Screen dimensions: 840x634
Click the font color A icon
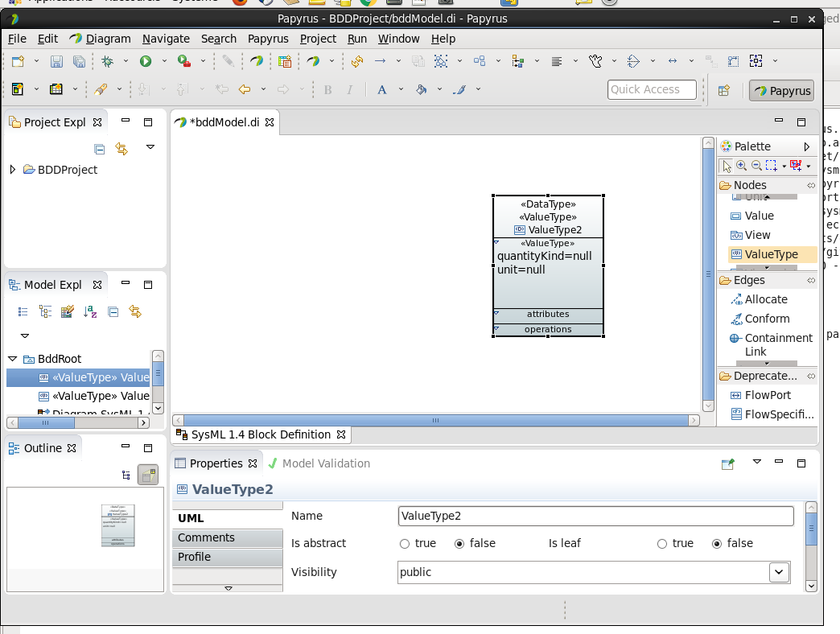[x=381, y=89]
